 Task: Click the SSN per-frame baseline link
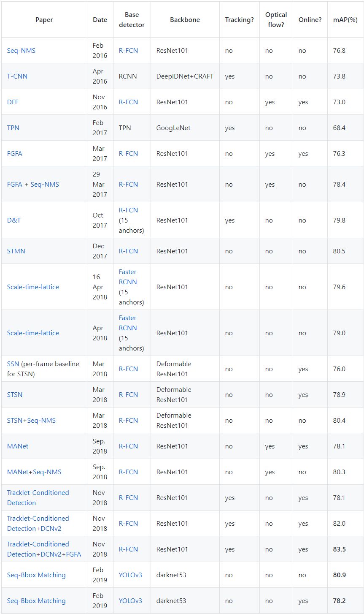coord(13,364)
